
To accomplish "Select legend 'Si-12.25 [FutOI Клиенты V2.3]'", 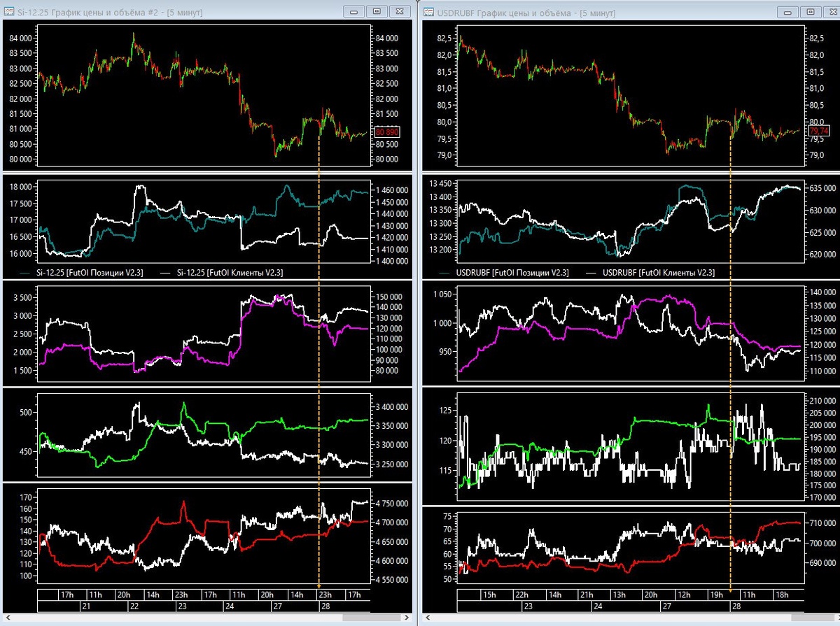I will tap(230, 272).
